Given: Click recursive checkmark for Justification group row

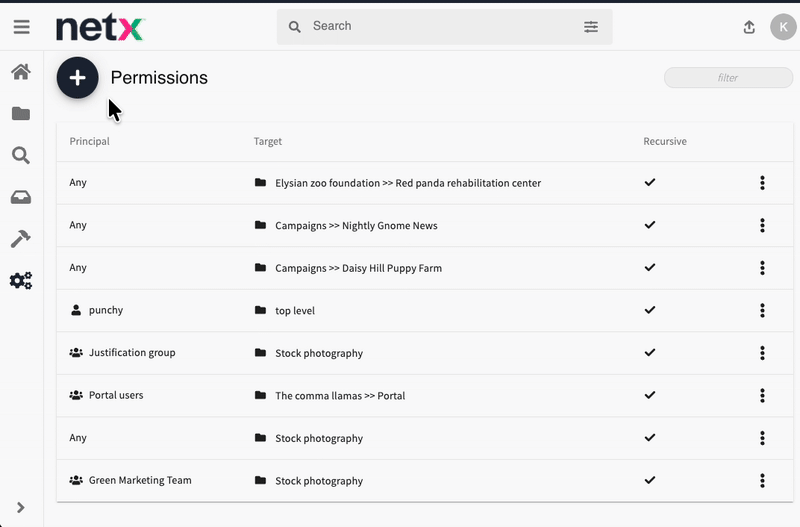Looking at the screenshot, I should point(649,352).
